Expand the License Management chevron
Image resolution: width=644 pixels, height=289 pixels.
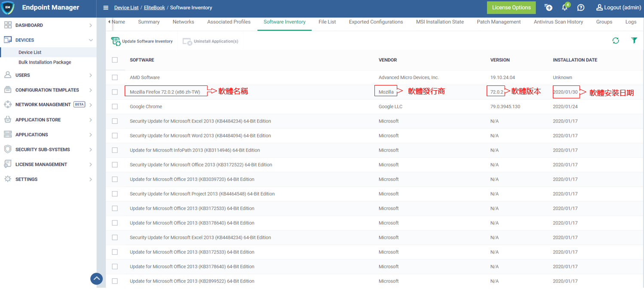[91, 164]
